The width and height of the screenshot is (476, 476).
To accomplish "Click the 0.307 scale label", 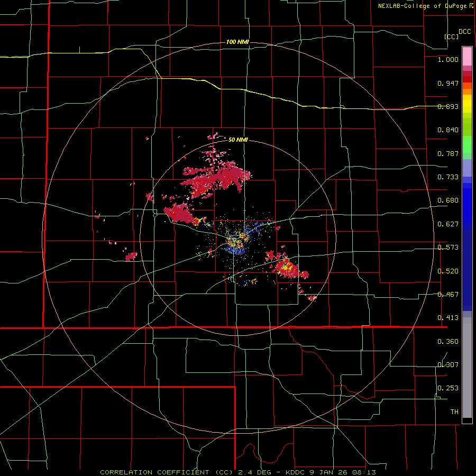I will pyautogui.click(x=448, y=365).
